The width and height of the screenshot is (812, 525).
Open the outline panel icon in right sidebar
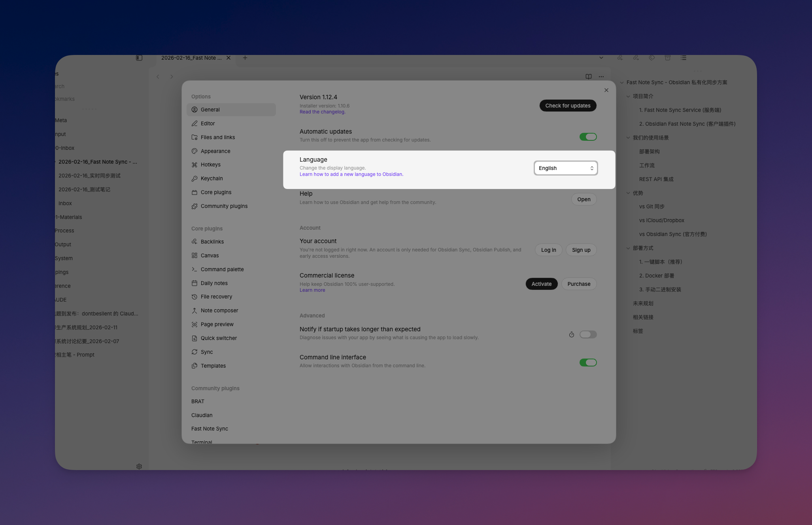point(684,58)
